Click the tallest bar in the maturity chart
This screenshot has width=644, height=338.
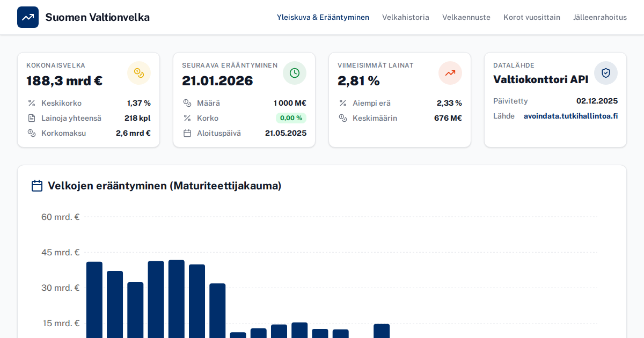[x=177, y=298]
